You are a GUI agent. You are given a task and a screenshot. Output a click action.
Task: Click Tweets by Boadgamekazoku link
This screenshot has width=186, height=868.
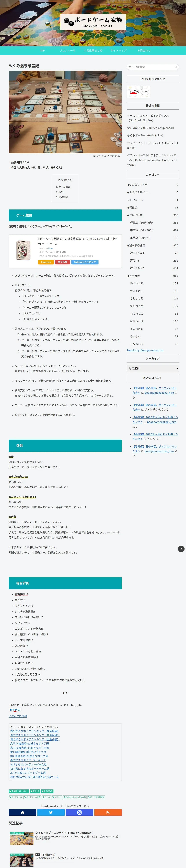click(x=145, y=350)
